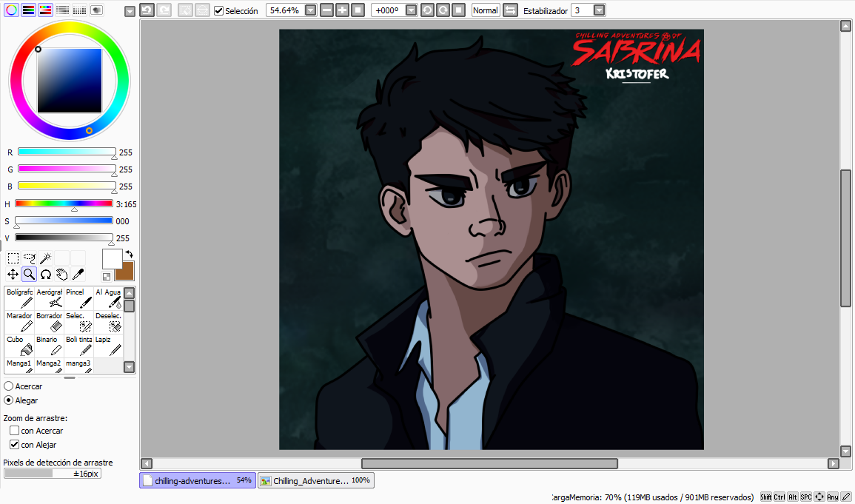Image resolution: width=855 pixels, height=504 pixels.
Task: Choose the Cubo bucket fill tool
Action: [x=19, y=346]
